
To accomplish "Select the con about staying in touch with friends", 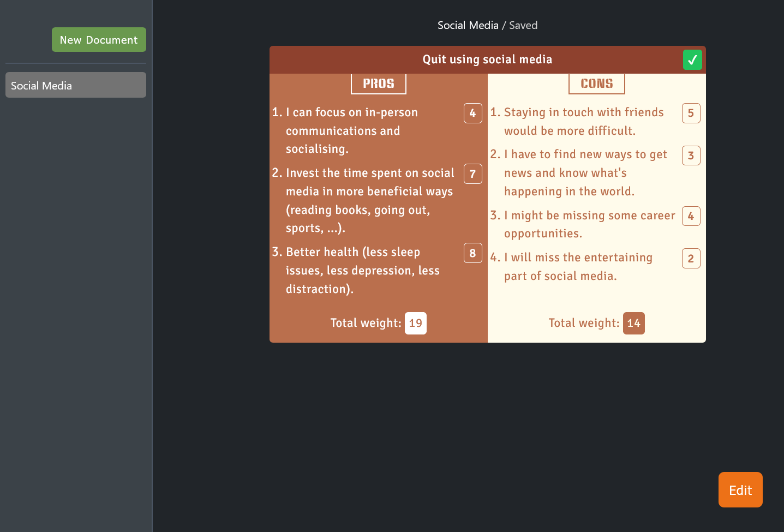I will click(583, 121).
